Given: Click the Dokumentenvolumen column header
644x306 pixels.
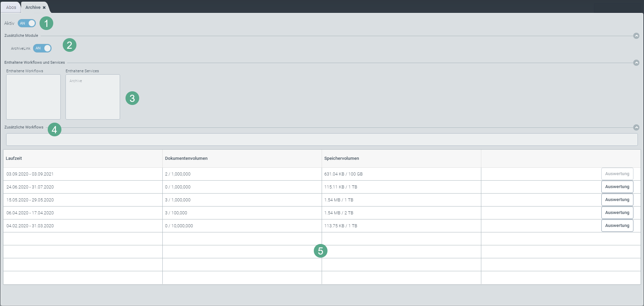Looking at the screenshot, I should [186, 158].
